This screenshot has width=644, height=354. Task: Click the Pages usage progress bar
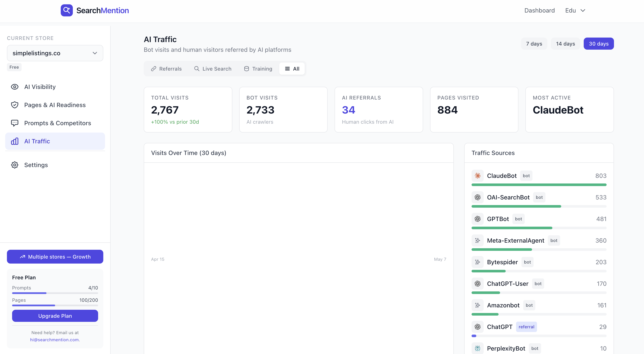55,305
